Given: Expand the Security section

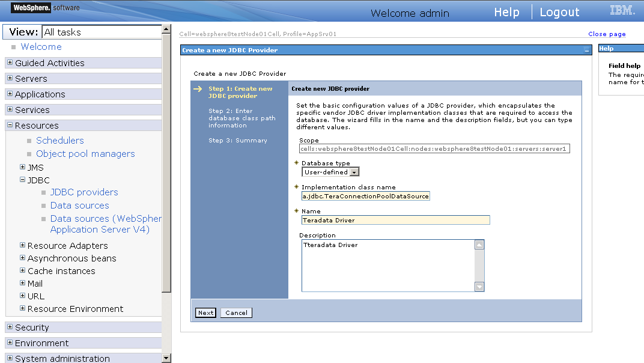Looking at the screenshot, I should 9,327.
